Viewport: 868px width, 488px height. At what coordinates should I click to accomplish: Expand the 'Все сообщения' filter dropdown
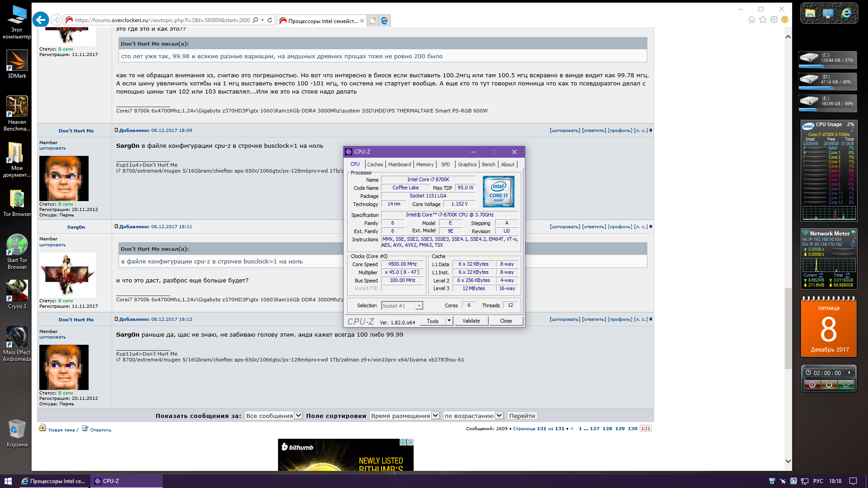pos(298,416)
